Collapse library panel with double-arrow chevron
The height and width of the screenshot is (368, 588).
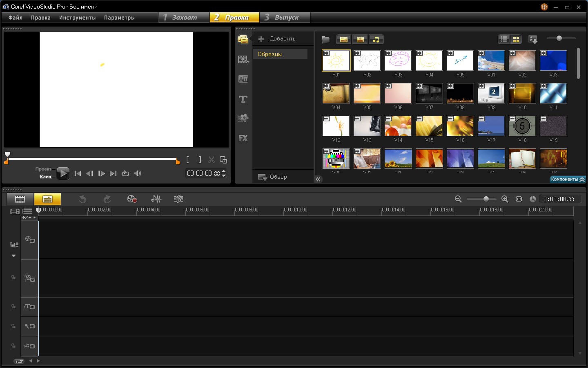tap(318, 179)
